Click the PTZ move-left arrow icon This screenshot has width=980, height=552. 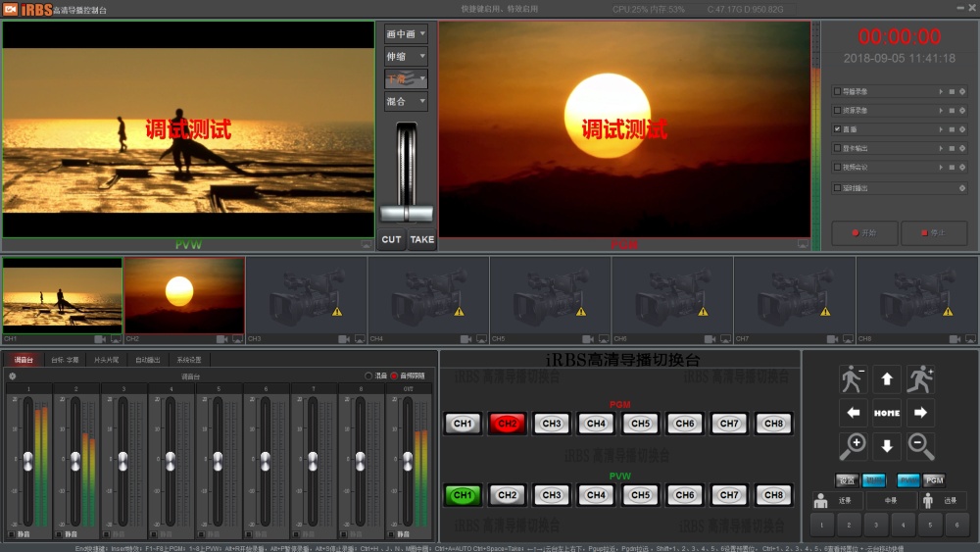[x=854, y=413]
